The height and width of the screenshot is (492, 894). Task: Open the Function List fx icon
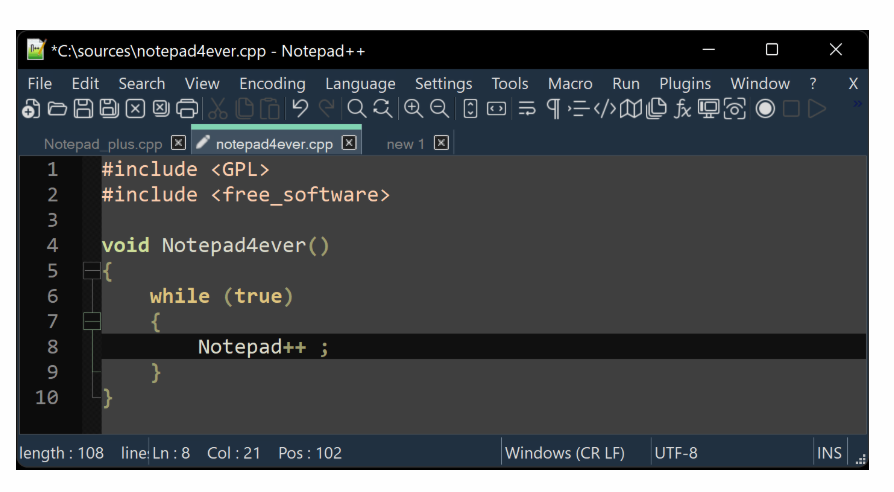[x=683, y=109]
